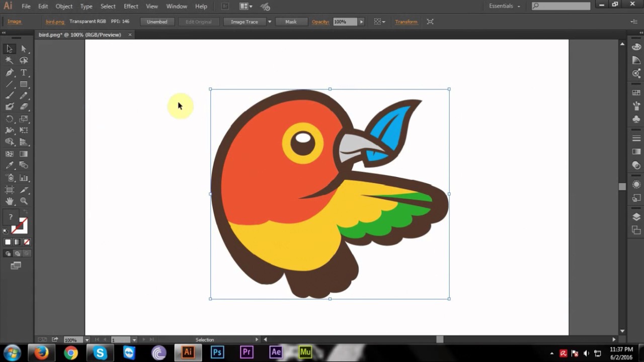Select the Zoom tool
Screen dimensions: 644x362
(24, 201)
